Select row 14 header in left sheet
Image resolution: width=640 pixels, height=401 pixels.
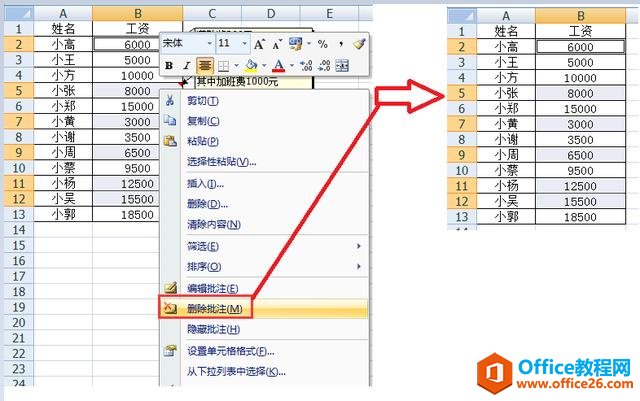19,230
